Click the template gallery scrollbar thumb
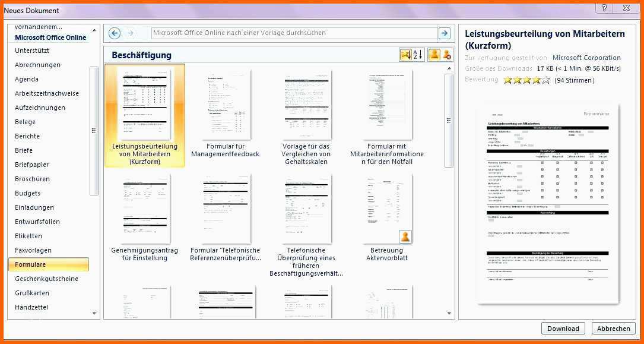 (449, 121)
